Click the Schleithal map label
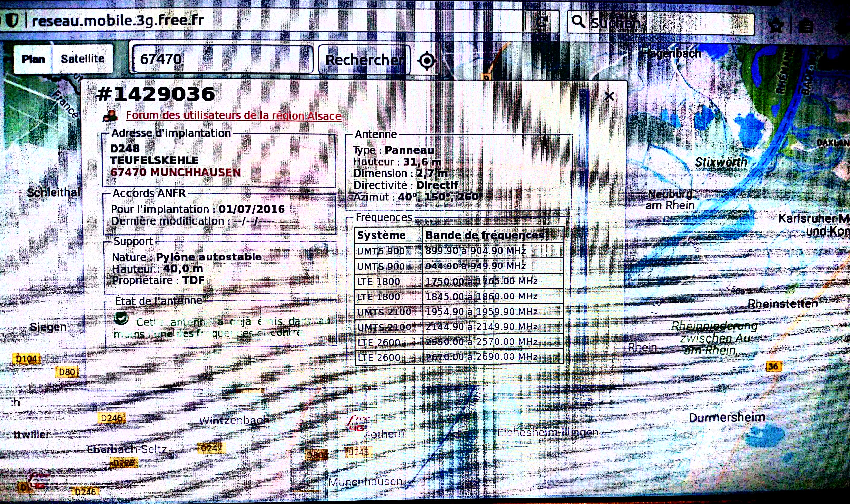 (x=53, y=192)
